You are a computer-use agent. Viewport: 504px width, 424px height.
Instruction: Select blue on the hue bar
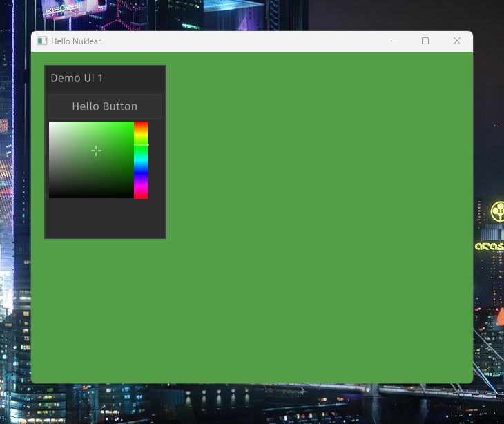coord(141,173)
